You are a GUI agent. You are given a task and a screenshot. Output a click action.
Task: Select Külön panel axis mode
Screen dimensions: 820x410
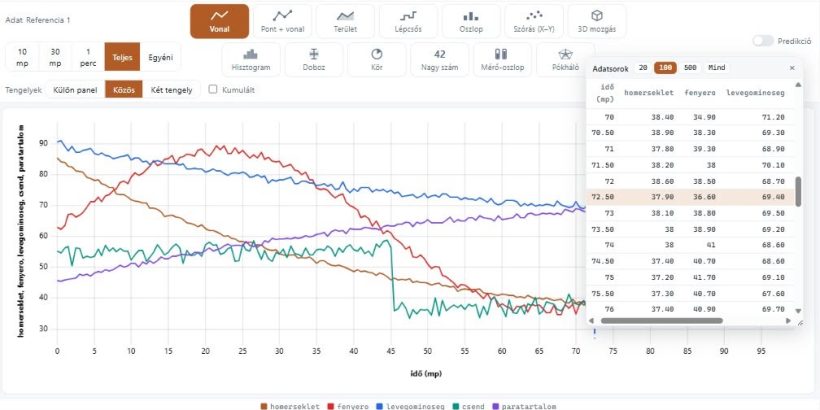coord(75,90)
